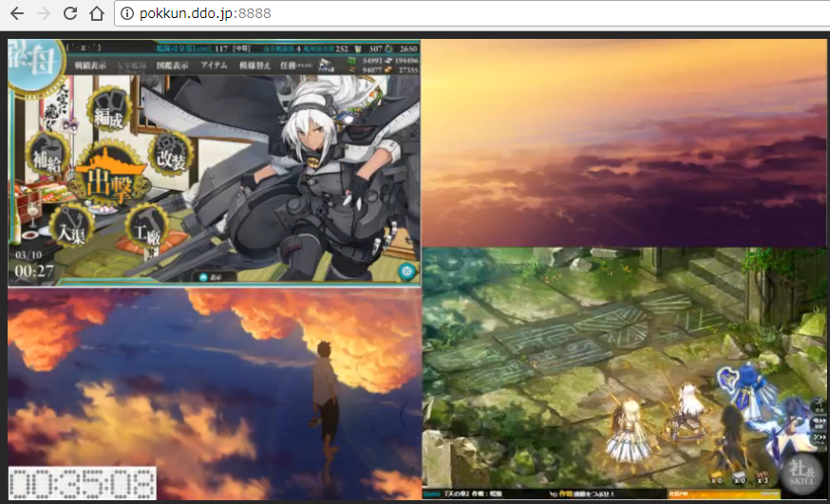The height and width of the screenshot is (504, 830).
Task: Open the browser home page icon
Action: (x=96, y=13)
